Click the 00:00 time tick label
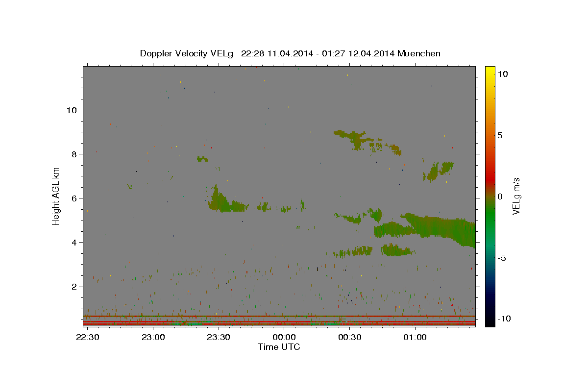This screenshot has width=588, height=392. coord(284,337)
